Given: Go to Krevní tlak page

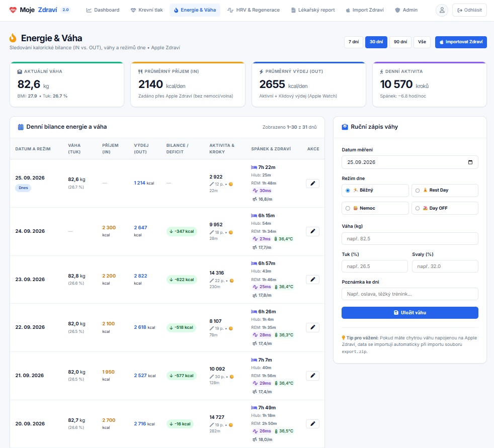Looking at the screenshot, I should [147, 10].
